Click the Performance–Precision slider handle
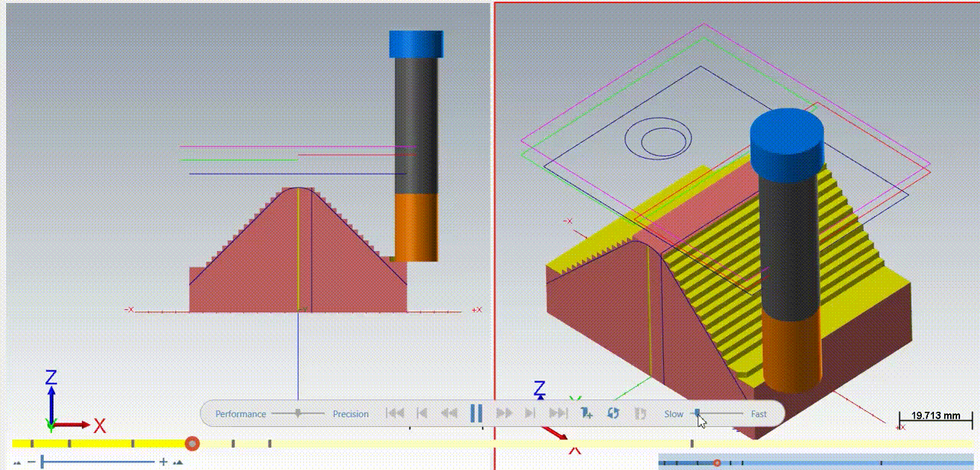Image resolution: width=980 pixels, height=470 pixels. pyautogui.click(x=298, y=413)
